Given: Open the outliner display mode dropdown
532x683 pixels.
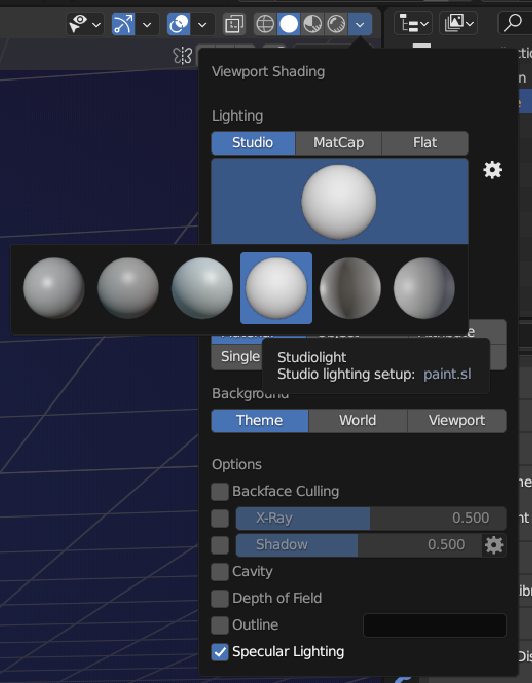Looking at the screenshot, I should pos(458,24).
